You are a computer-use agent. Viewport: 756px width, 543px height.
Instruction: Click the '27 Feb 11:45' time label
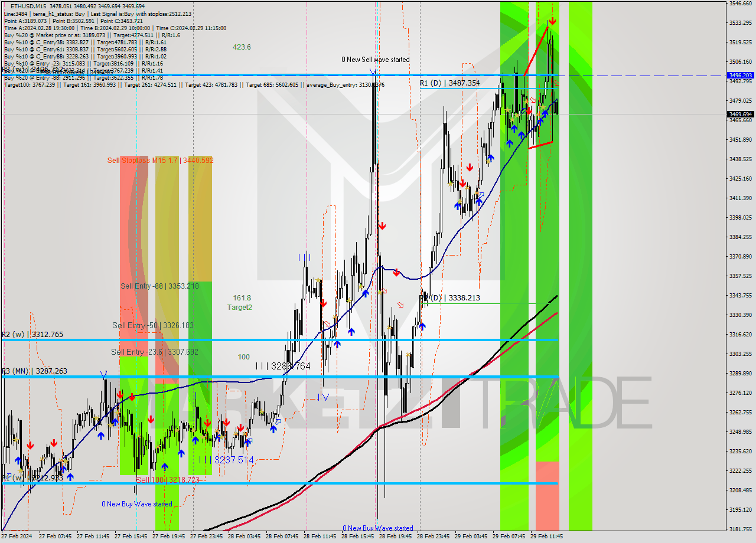point(93,537)
